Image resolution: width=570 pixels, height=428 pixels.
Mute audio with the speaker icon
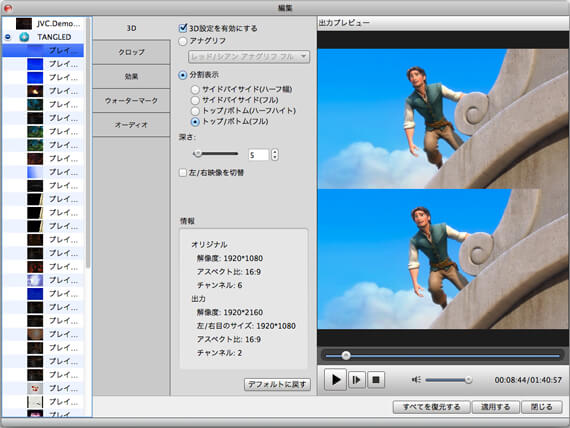pyautogui.click(x=416, y=380)
